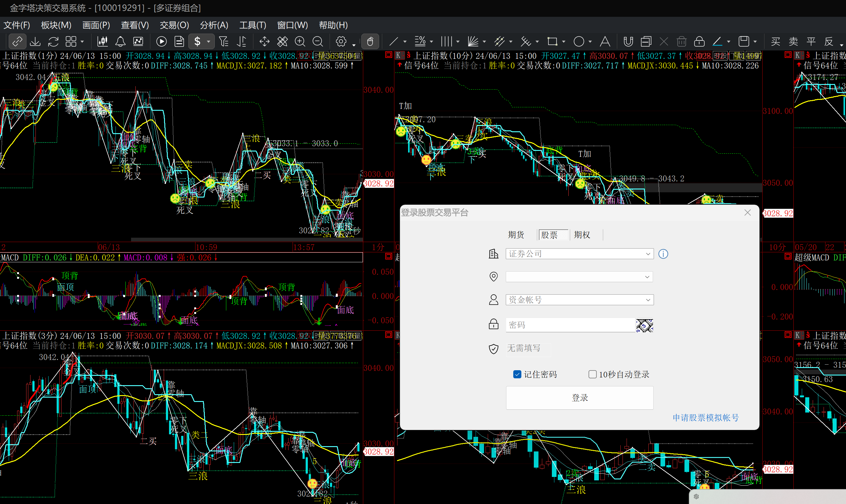Switch to the 期货 tab
Image resolution: width=846 pixels, height=504 pixels.
[516, 235]
